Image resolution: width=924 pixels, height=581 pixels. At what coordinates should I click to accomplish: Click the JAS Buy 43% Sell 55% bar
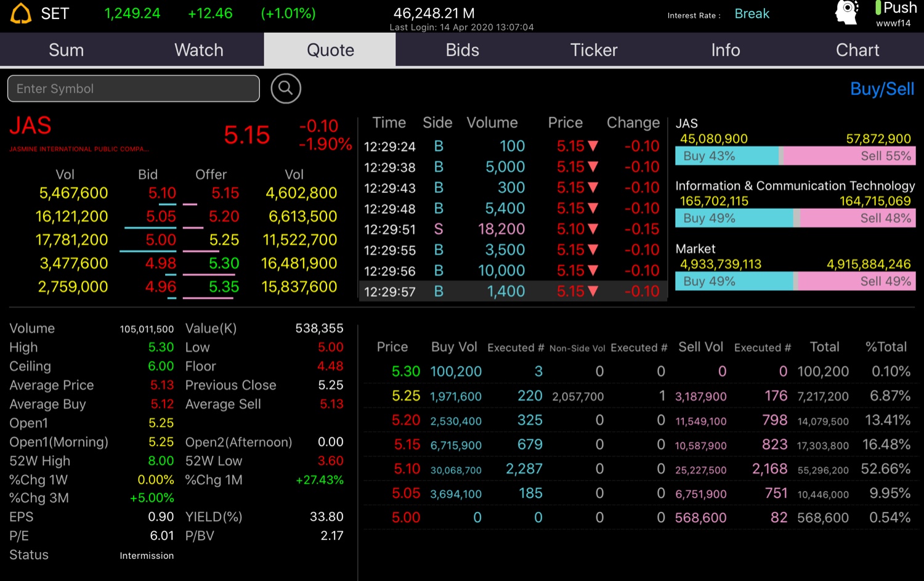(795, 156)
